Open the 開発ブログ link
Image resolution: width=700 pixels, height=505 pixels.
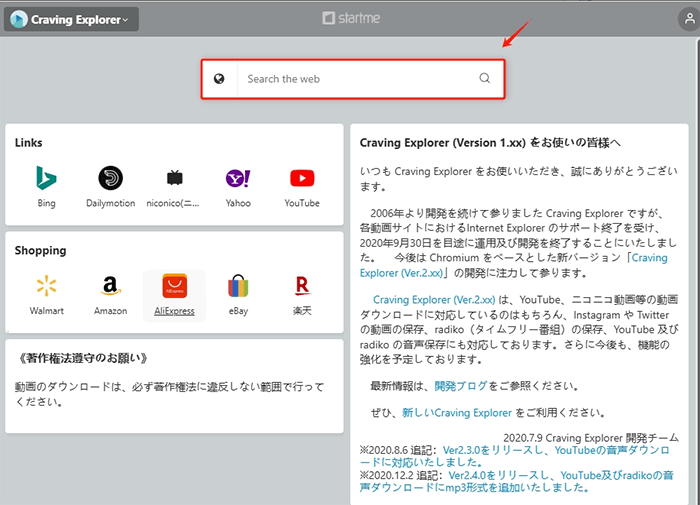coord(461,386)
